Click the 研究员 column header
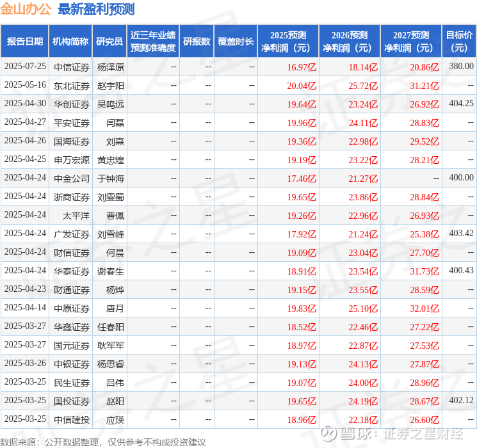477x448 pixels. pyautogui.click(x=109, y=42)
